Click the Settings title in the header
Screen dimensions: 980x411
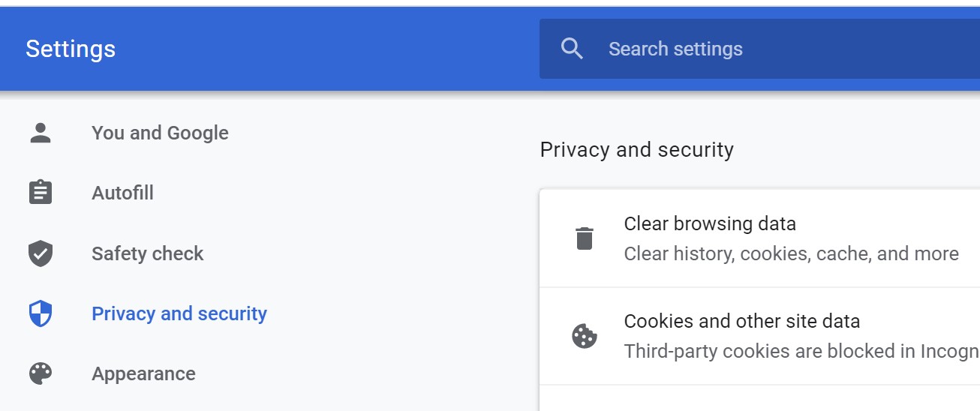click(71, 49)
